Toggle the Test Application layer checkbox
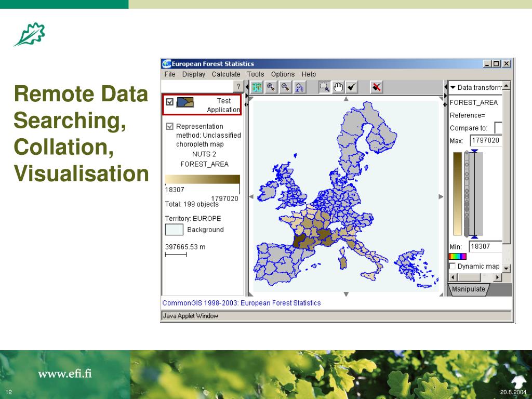The width and height of the screenshot is (532, 399). [170, 102]
